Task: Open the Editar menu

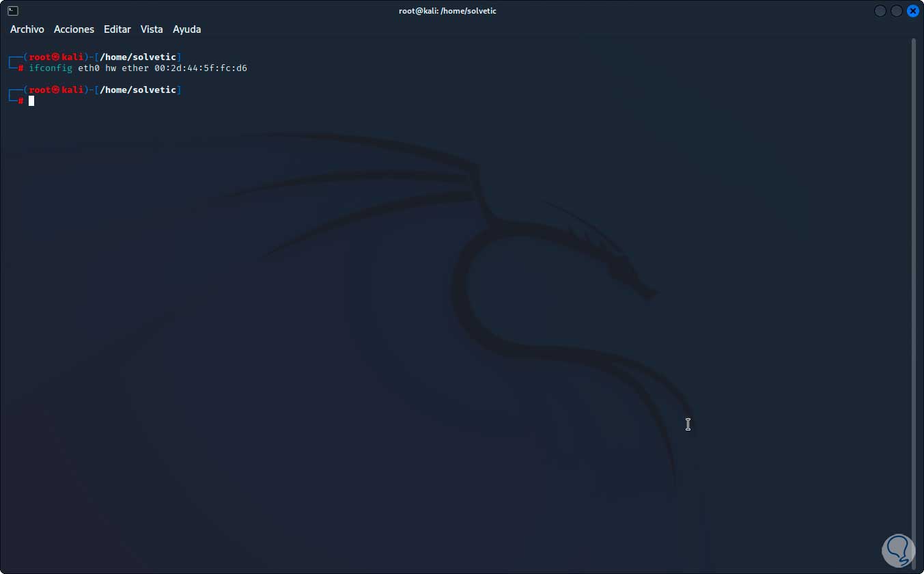Action: 117,29
